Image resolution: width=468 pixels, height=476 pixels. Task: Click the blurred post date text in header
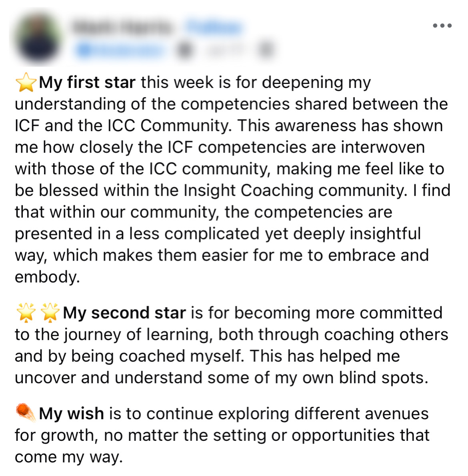(226, 50)
